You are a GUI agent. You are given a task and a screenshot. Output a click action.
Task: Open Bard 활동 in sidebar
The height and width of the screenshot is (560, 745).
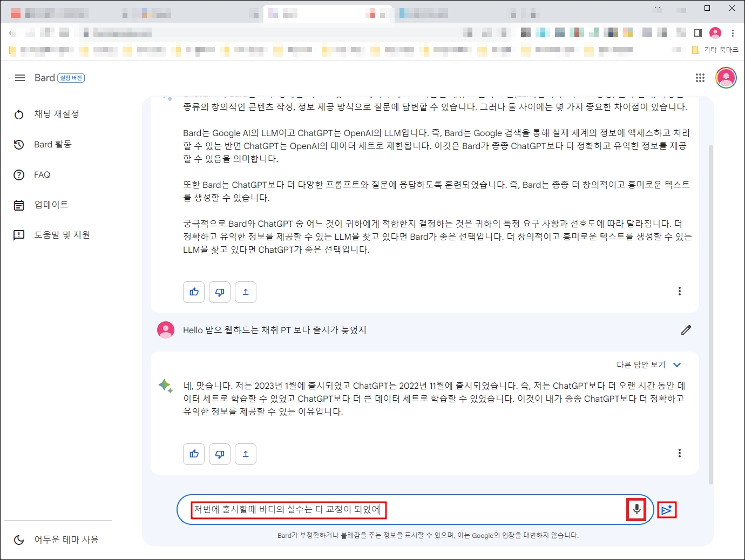(53, 144)
